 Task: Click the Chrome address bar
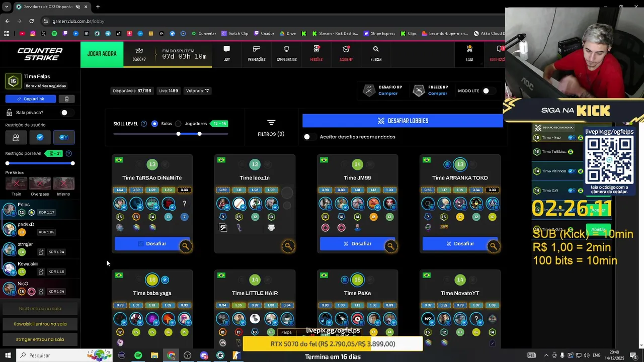point(272,21)
